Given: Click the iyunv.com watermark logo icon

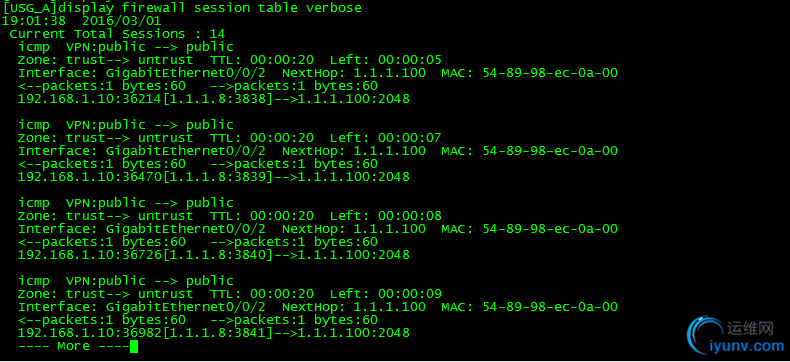Looking at the screenshot, I should [704, 334].
